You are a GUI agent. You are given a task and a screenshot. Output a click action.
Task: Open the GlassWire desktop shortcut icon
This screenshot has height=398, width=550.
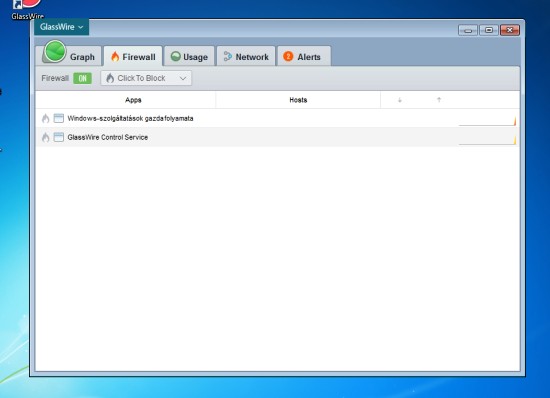pos(27,9)
